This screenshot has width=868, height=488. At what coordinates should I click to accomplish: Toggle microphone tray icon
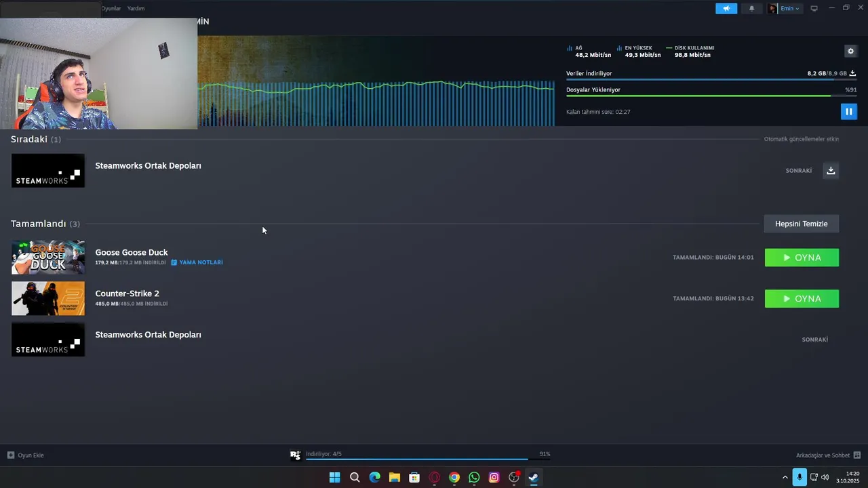point(800,477)
